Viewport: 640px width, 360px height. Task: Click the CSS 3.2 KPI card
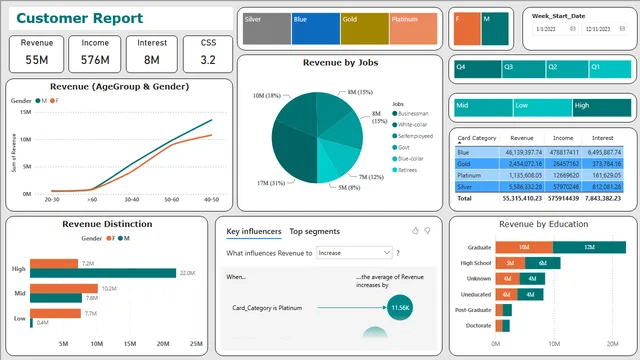coord(208,54)
